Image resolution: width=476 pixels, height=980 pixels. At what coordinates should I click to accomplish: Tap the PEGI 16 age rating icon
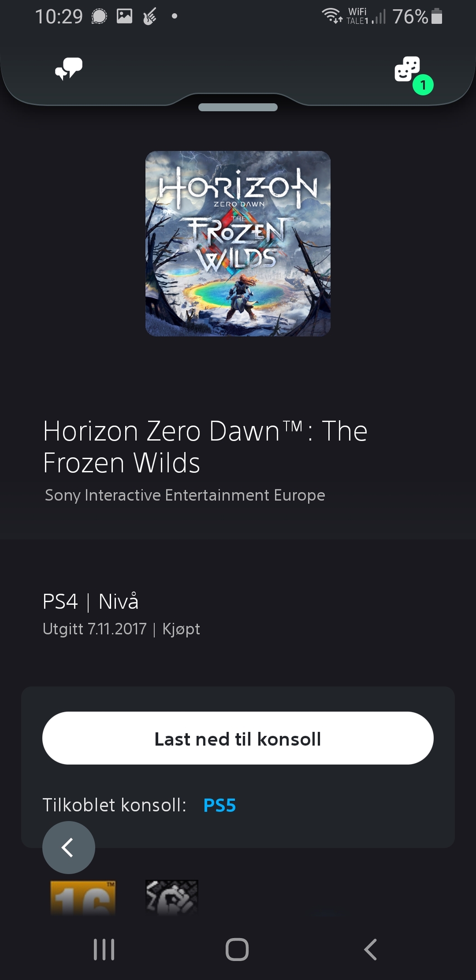coord(83,898)
